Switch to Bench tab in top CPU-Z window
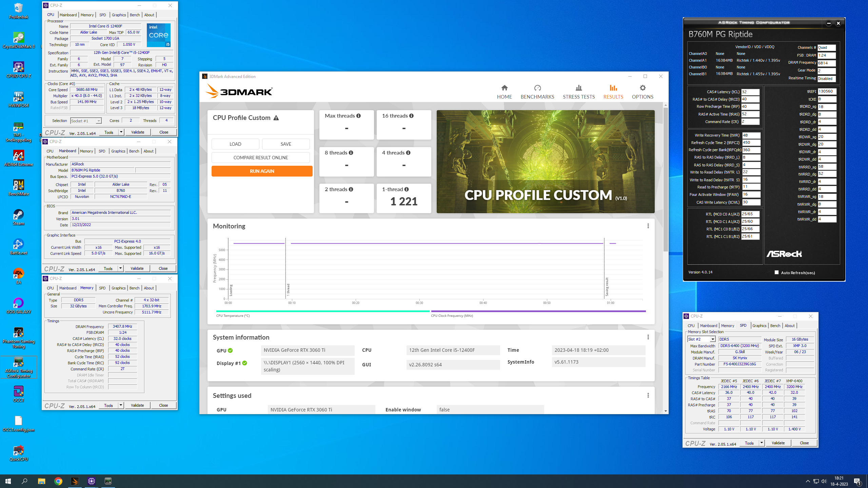The height and width of the screenshot is (488, 868). 135,15
